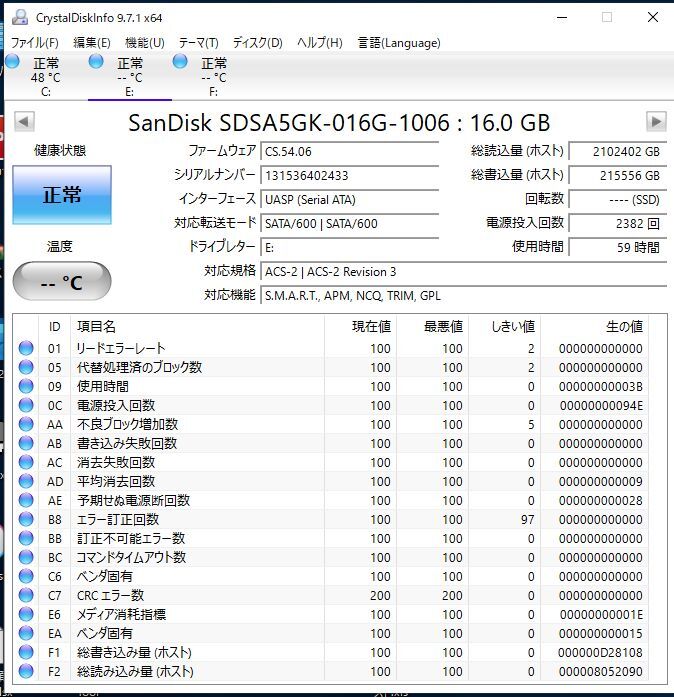The image size is (674, 697).
Task: Select the F: disk tab
Action: click(x=213, y=76)
